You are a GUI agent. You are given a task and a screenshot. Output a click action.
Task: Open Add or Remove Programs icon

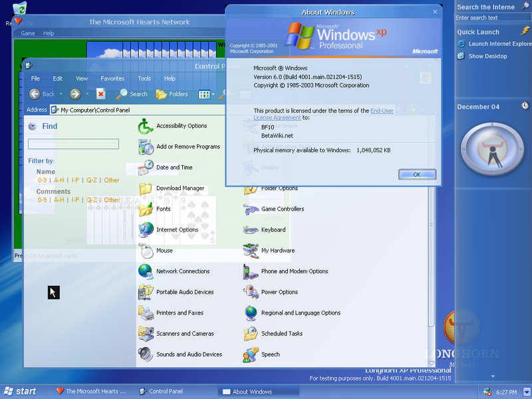coord(146,147)
